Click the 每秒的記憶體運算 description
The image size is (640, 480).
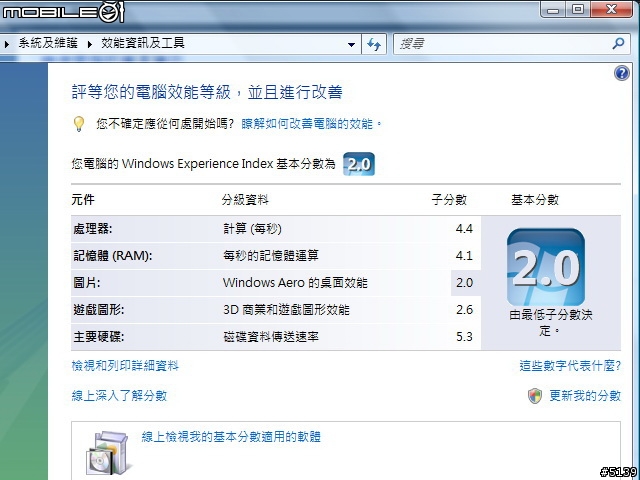271,256
